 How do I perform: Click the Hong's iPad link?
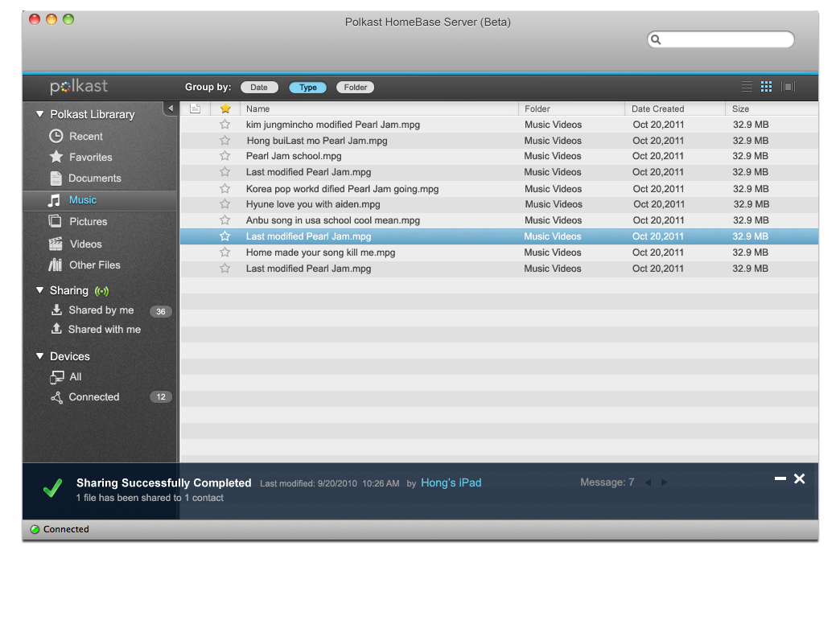click(451, 482)
